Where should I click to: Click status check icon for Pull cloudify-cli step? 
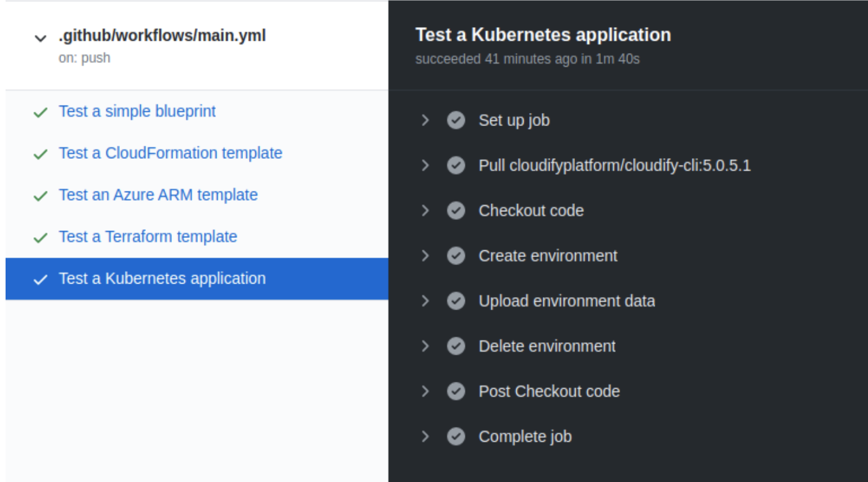pos(456,165)
